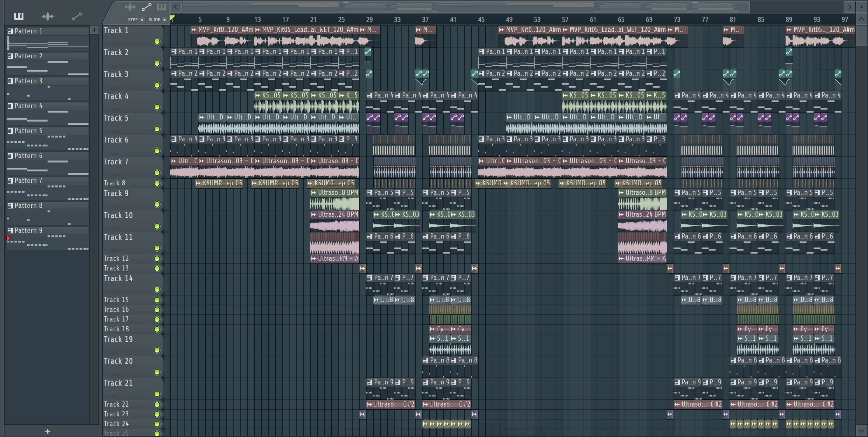The image size is (868, 437).
Task: Select the first KSHMR..ep 05 clip on Track 8
Action: [x=219, y=183]
